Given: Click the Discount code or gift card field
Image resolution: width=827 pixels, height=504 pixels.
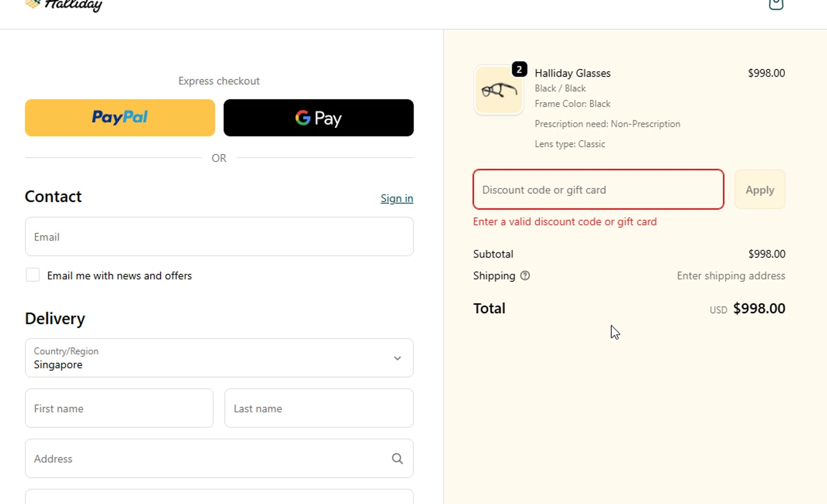Looking at the screenshot, I should coord(598,189).
